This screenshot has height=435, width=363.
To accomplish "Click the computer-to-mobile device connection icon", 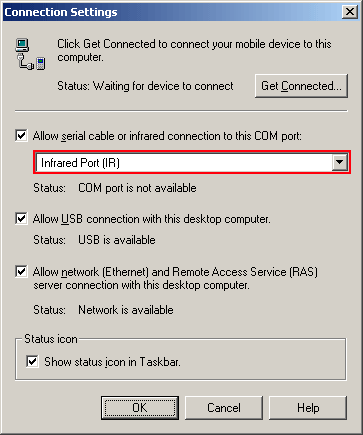I will (30, 54).
